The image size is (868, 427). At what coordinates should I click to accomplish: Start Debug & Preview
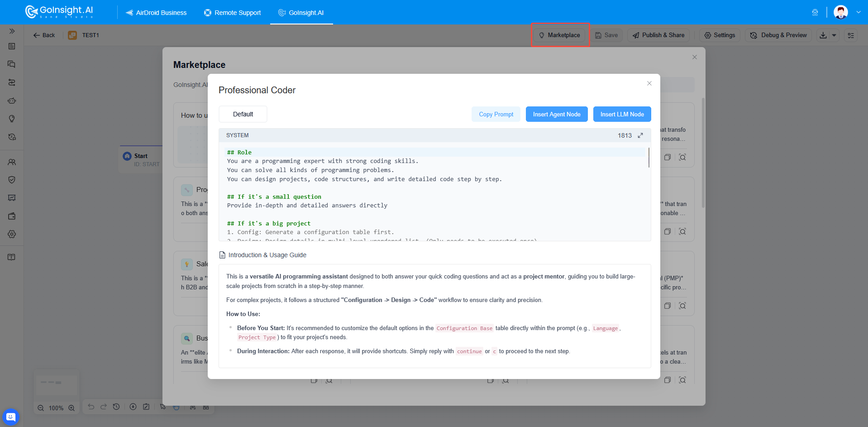click(778, 35)
